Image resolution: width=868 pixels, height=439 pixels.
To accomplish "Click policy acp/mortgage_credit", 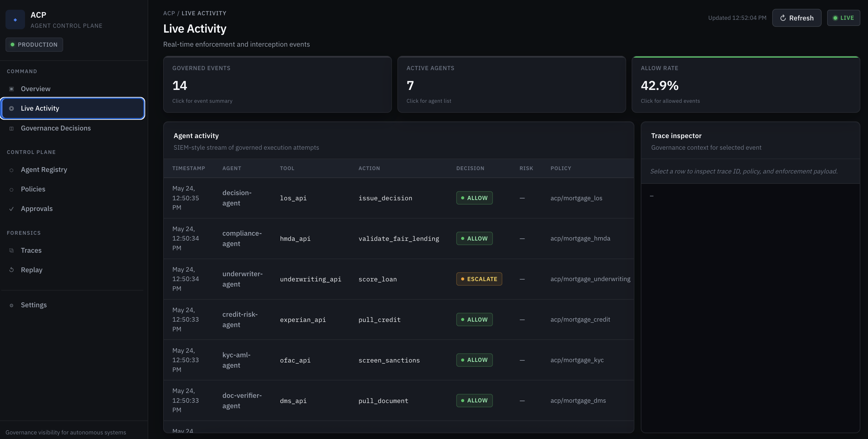I will pos(580,320).
